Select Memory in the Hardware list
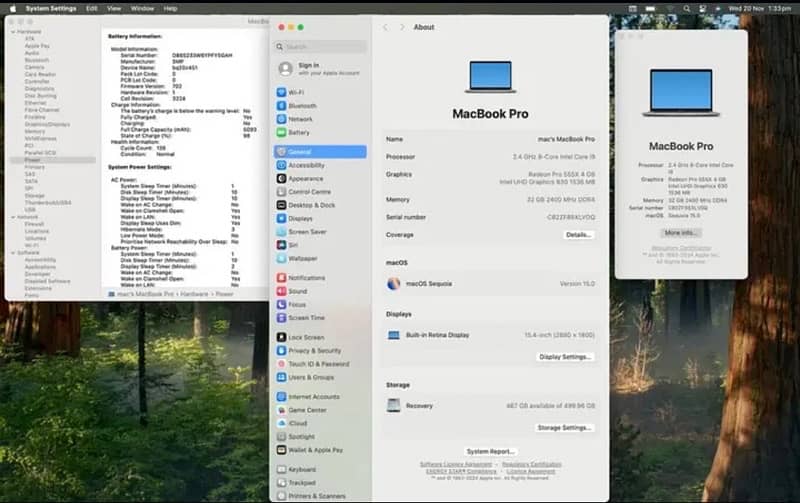Viewport: 800px width, 503px height. tap(35, 131)
